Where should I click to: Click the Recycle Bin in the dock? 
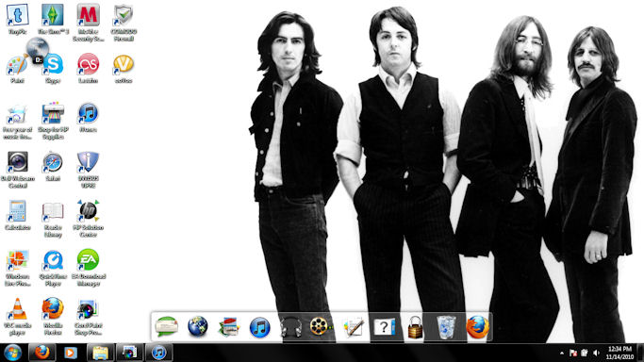pos(446,327)
